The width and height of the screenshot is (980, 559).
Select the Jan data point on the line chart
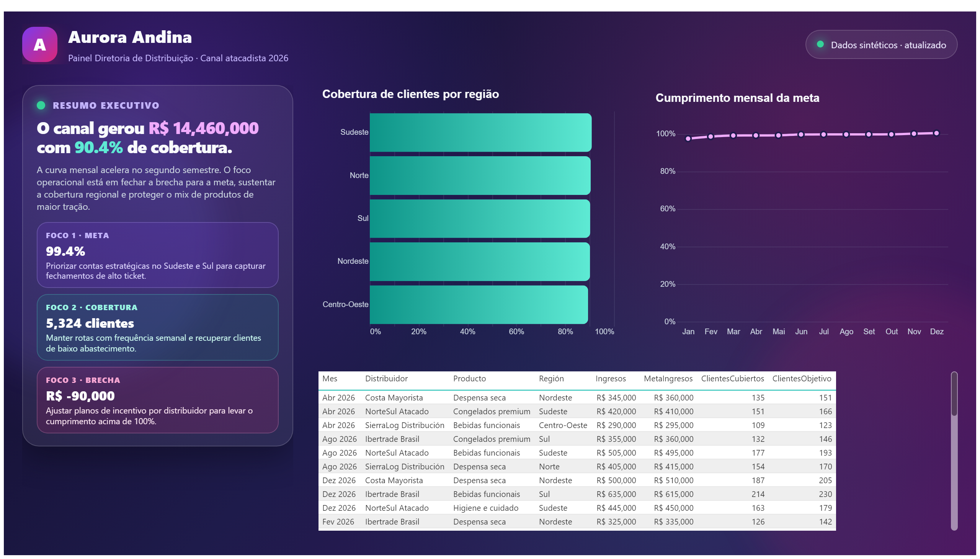[x=688, y=139]
